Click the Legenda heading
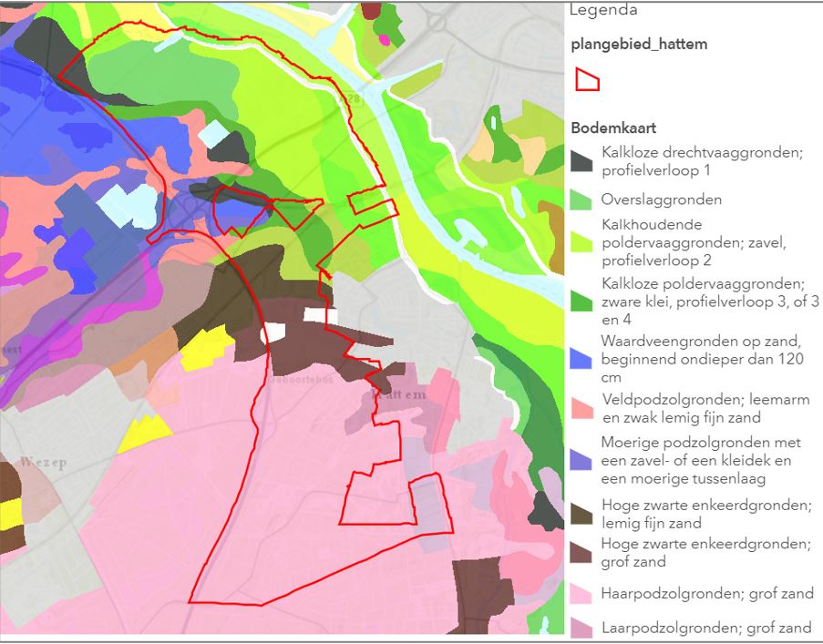This screenshot has height=644, width=823. [603, 11]
